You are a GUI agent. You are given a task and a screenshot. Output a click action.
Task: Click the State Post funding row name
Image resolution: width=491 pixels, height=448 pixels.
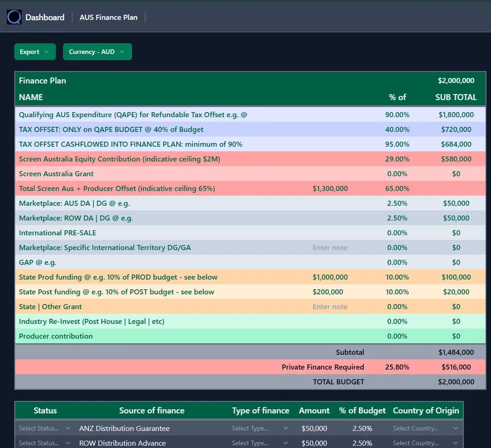click(x=117, y=292)
